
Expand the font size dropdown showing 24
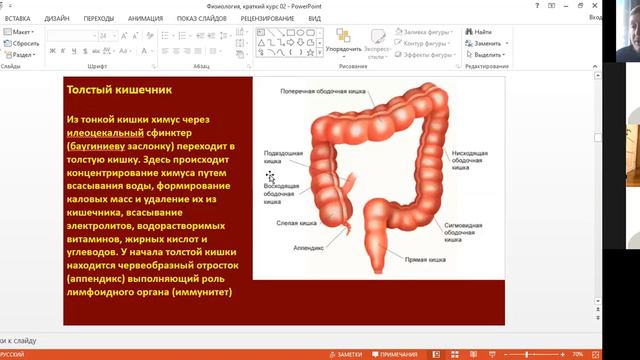115,36
